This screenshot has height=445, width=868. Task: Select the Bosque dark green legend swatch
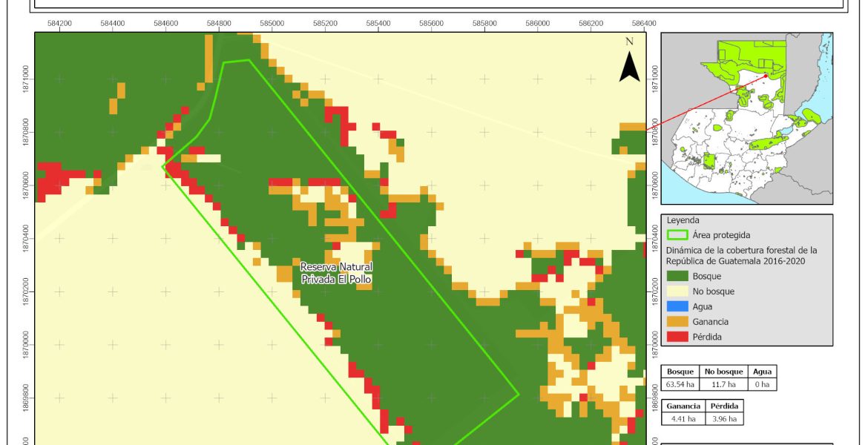[677, 276]
